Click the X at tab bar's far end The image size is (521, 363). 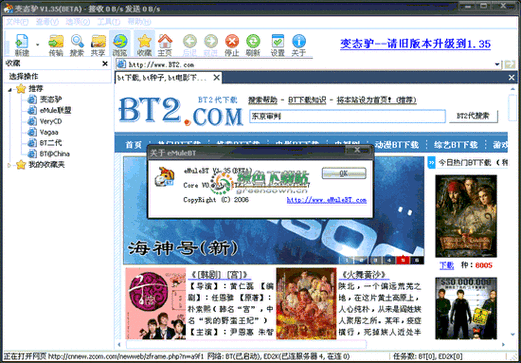coord(511,78)
